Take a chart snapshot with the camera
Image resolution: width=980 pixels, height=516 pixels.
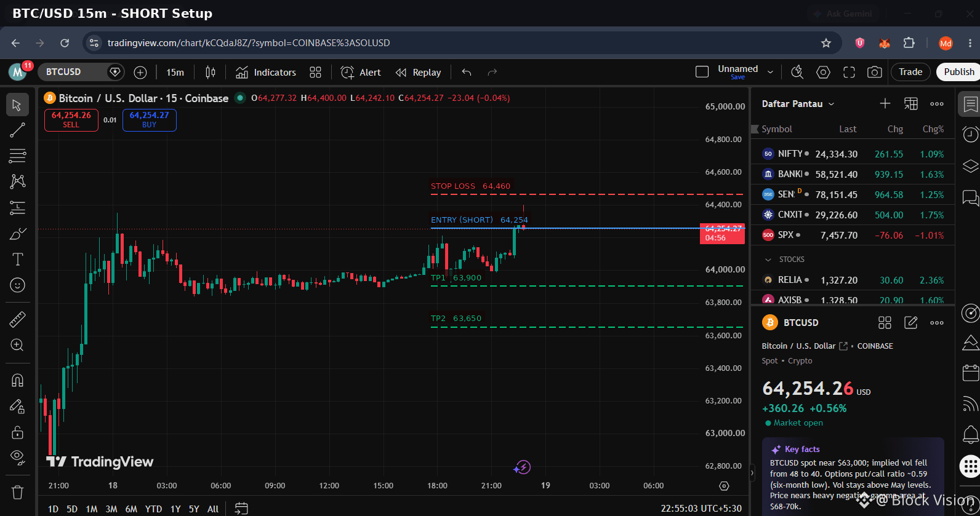(x=874, y=73)
